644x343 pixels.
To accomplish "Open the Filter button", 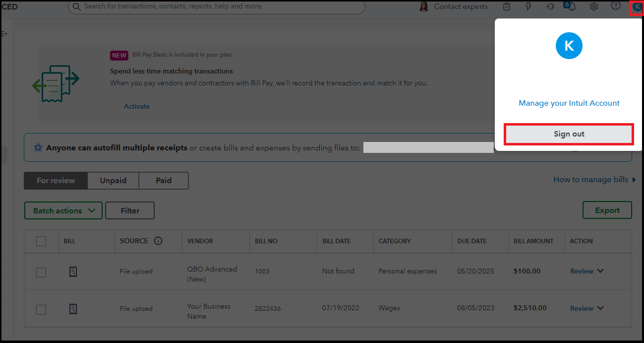I will pos(130,210).
